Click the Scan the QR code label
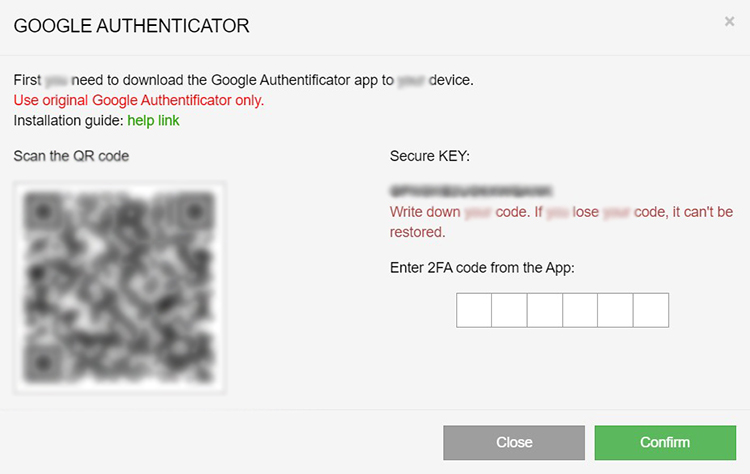This screenshot has height=474, width=750. [x=71, y=156]
